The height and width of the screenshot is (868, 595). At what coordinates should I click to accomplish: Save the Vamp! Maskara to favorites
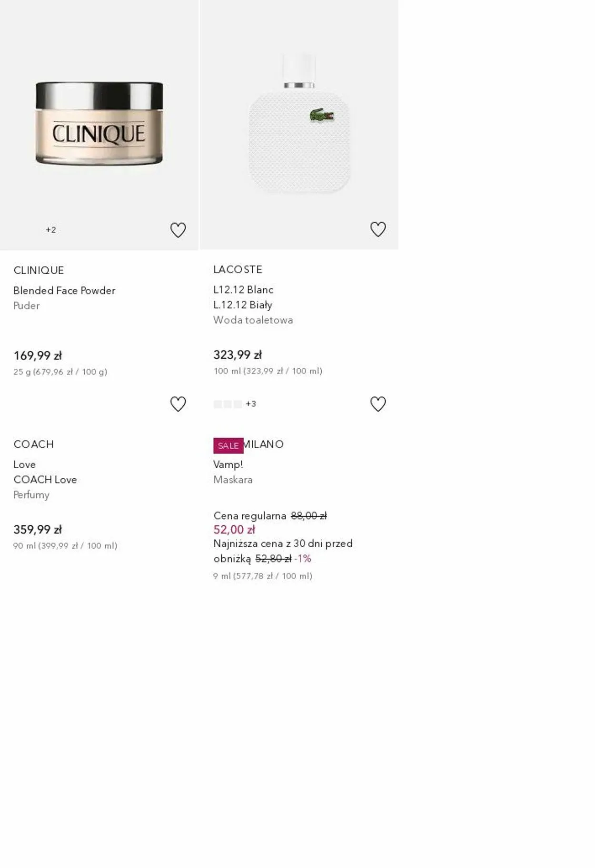378,404
